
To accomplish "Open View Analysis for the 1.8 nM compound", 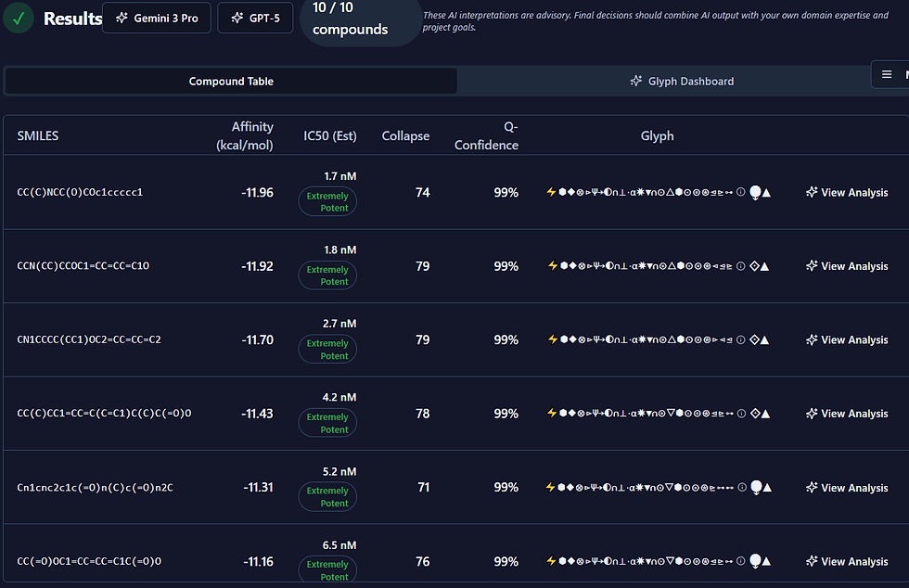I will (847, 266).
